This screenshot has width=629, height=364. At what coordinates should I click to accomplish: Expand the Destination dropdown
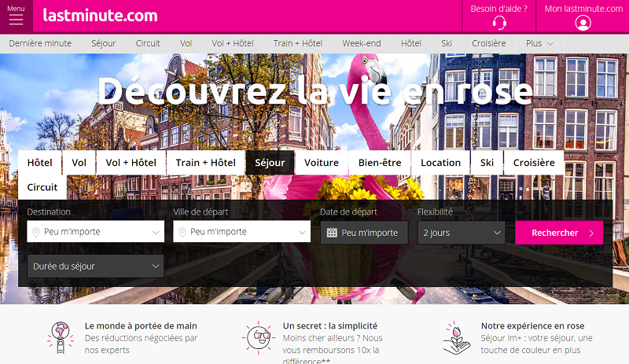(x=95, y=232)
